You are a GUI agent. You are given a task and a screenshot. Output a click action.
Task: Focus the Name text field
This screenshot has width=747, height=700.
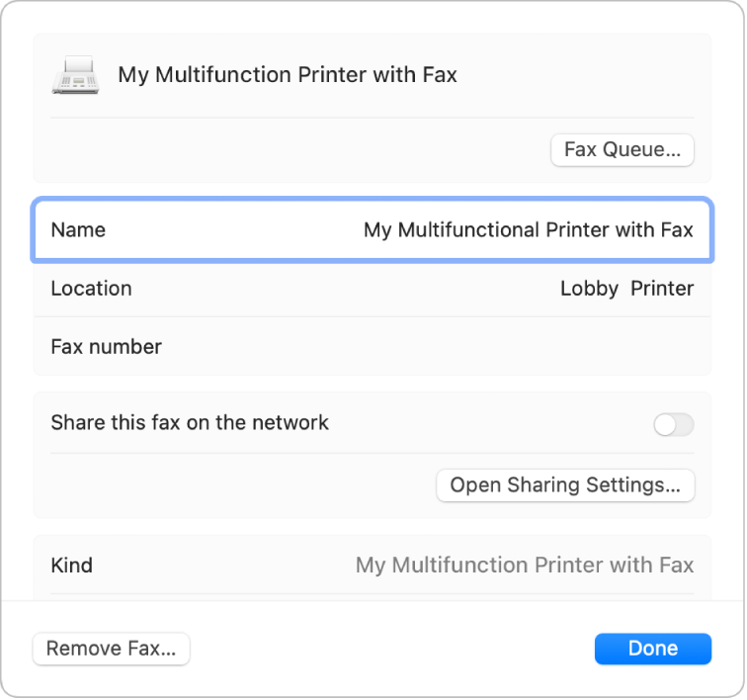tap(528, 230)
